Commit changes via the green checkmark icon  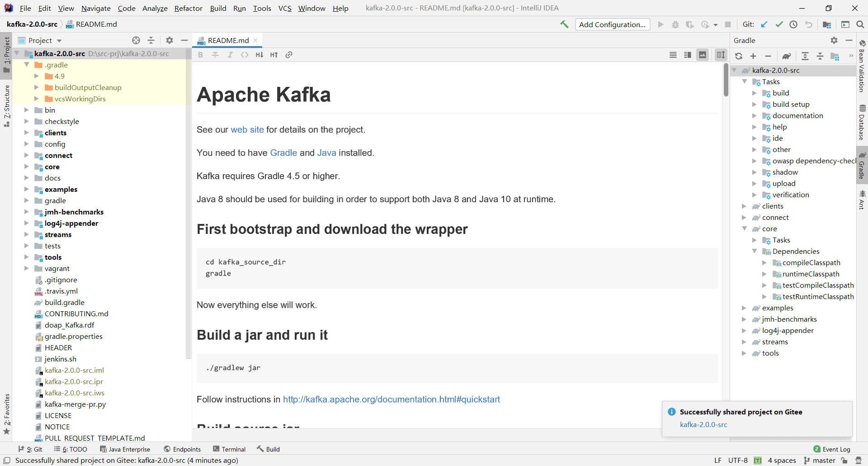click(x=779, y=24)
